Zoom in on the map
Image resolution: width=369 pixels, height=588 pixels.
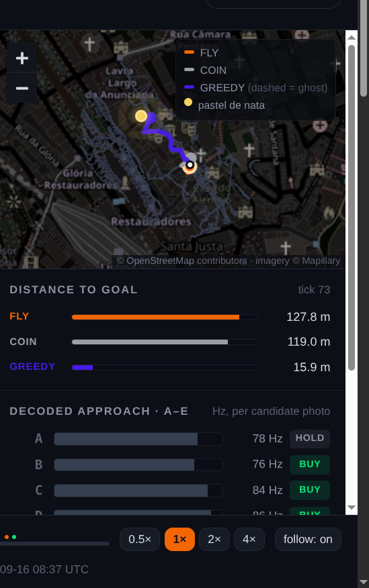coord(22,58)
